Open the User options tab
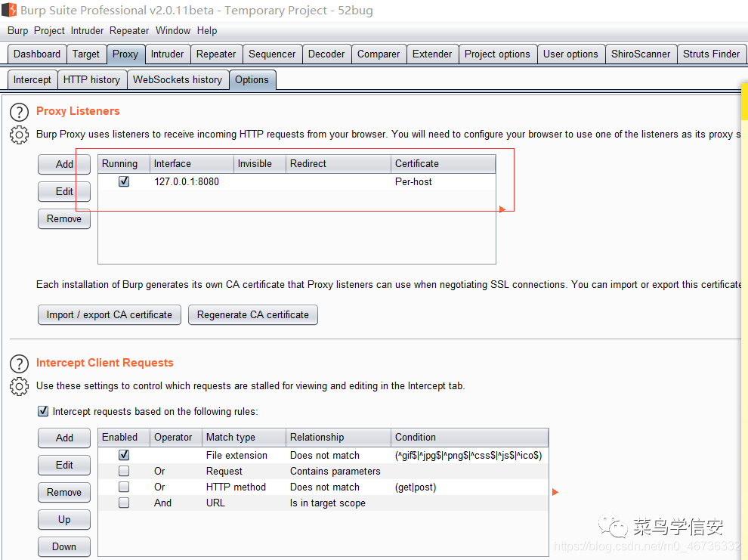 click(x=570, y=54)
